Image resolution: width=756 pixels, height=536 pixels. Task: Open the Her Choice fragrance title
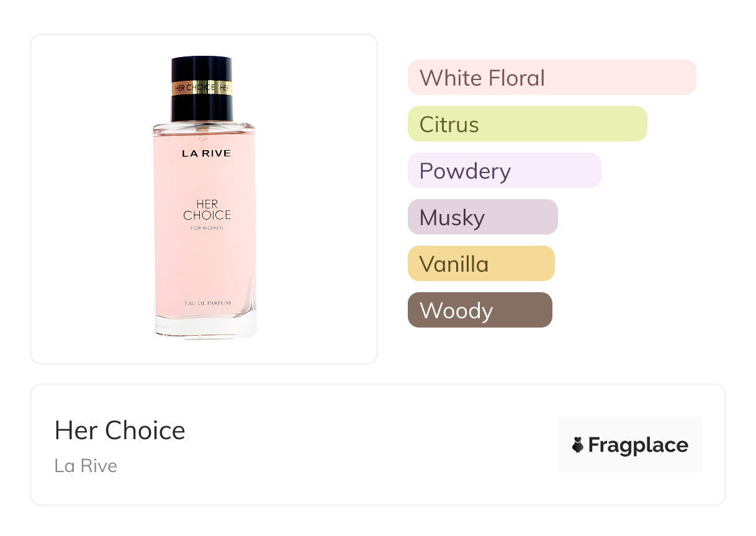click(x=120, y=431)
